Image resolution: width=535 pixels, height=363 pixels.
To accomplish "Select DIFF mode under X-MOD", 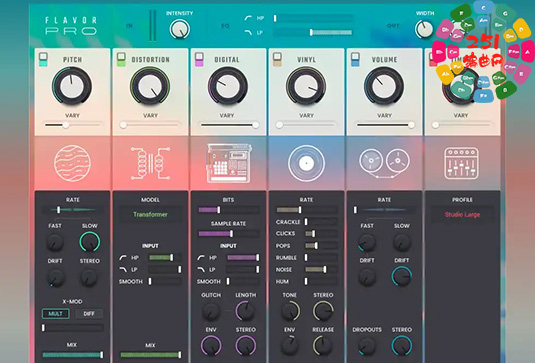I will click(89, 314).
